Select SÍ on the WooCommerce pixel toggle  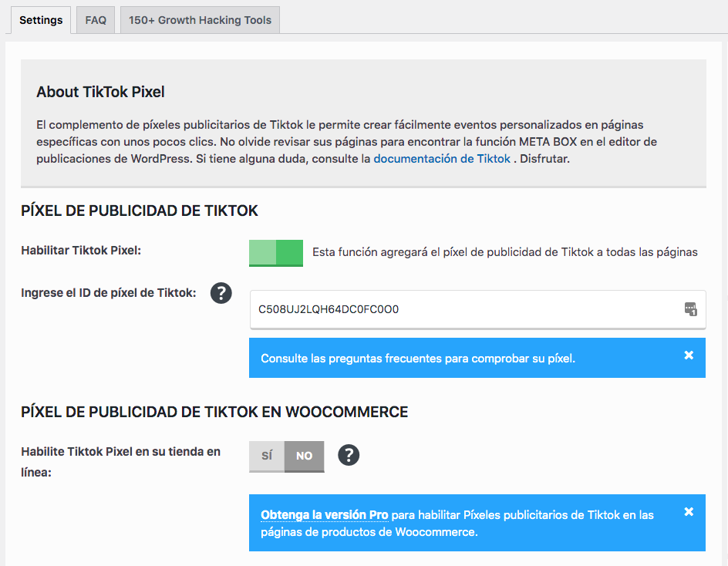click(x=267, y=456)
